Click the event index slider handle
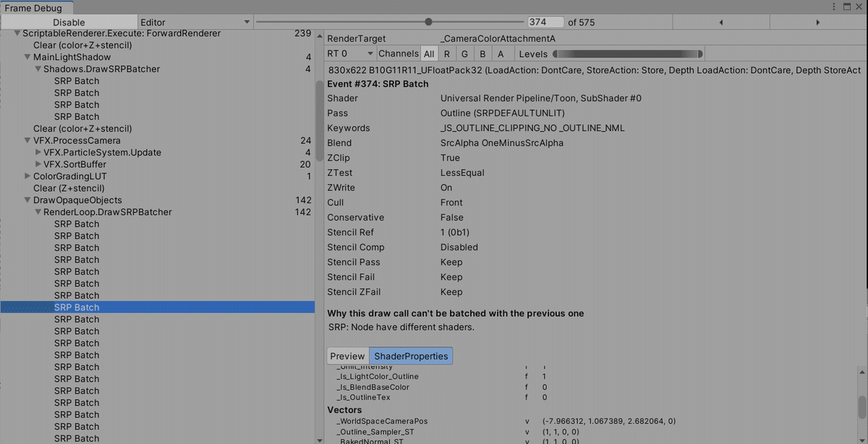The image size is (868, 444). 429,22
